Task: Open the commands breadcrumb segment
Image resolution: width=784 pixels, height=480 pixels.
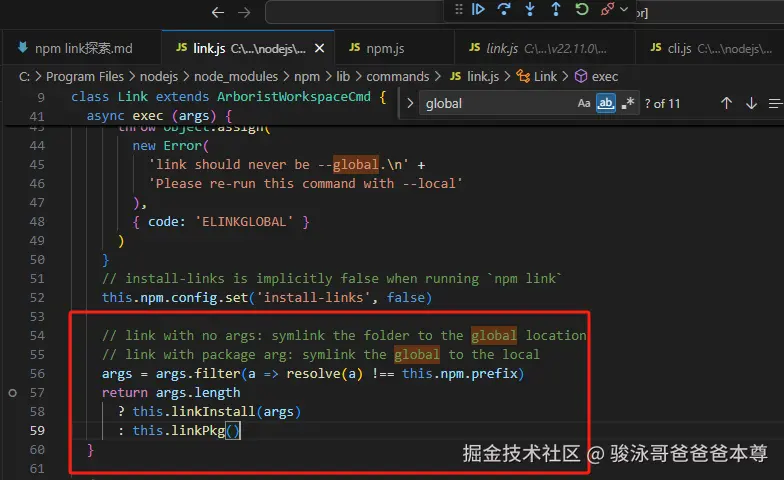Action: 398,76
